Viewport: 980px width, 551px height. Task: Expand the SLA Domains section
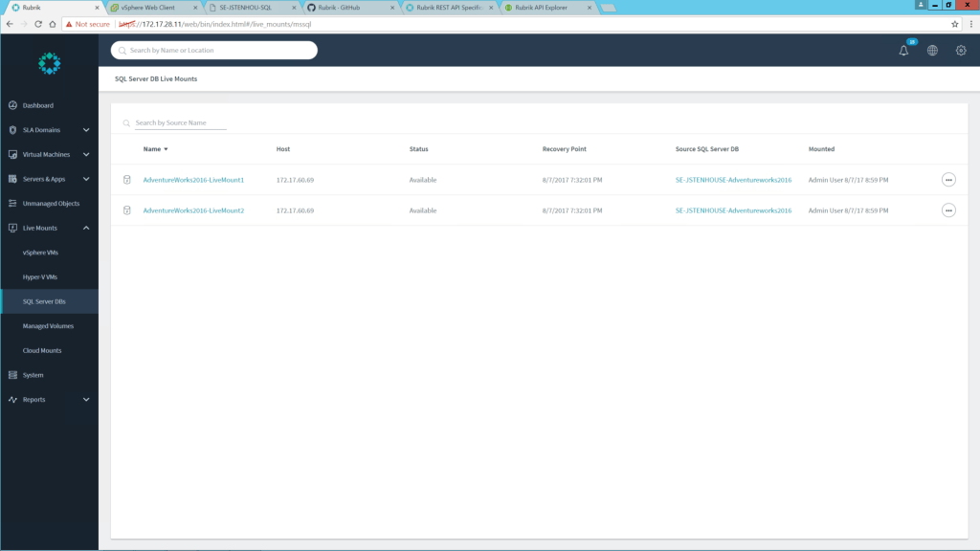[x=86, y=130]
